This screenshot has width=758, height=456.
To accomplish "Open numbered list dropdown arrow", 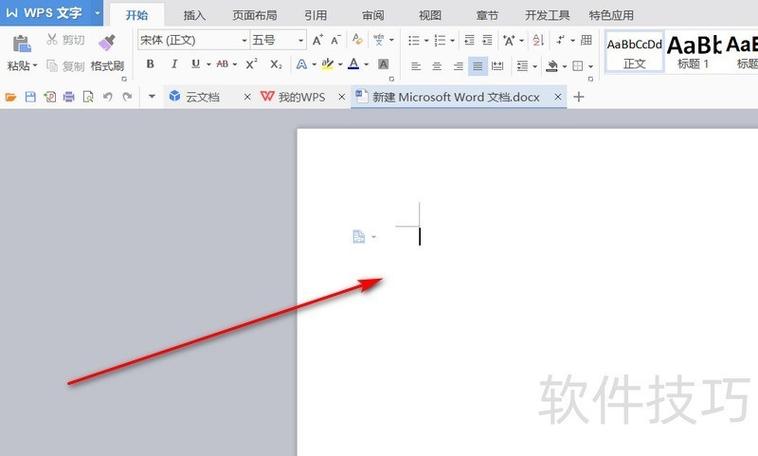I will pos(452,41).
